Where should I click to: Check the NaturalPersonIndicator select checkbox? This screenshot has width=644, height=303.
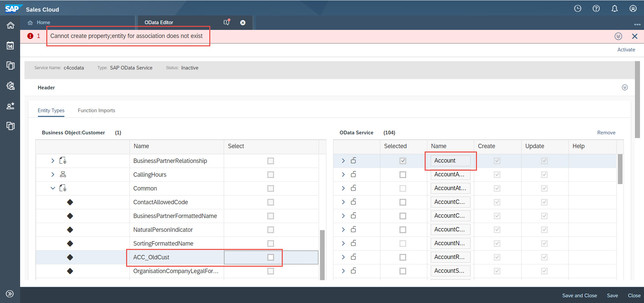point(271,230)
